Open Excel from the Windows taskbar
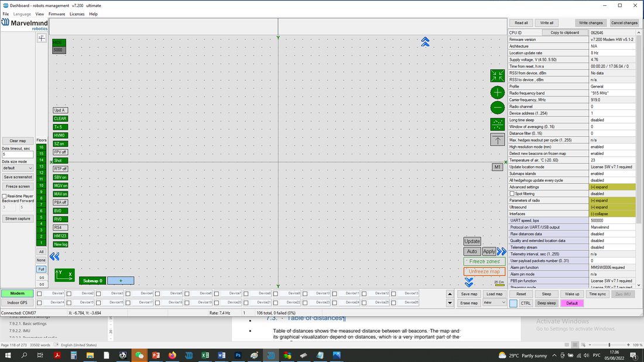The height and width of the screenshot is (362, 644). coord(205,355)
